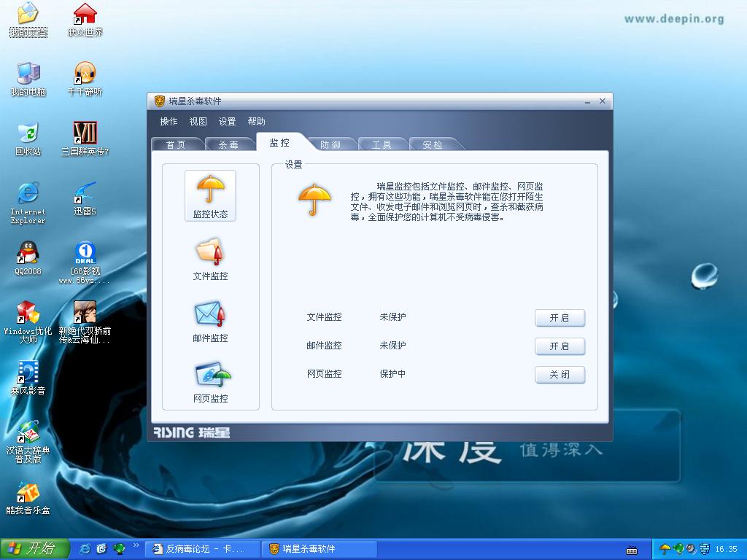Launch Windows优化大师 desktop icon
Image resolution: width=747 pixels, height=560 pixels.
pos(28,322)
